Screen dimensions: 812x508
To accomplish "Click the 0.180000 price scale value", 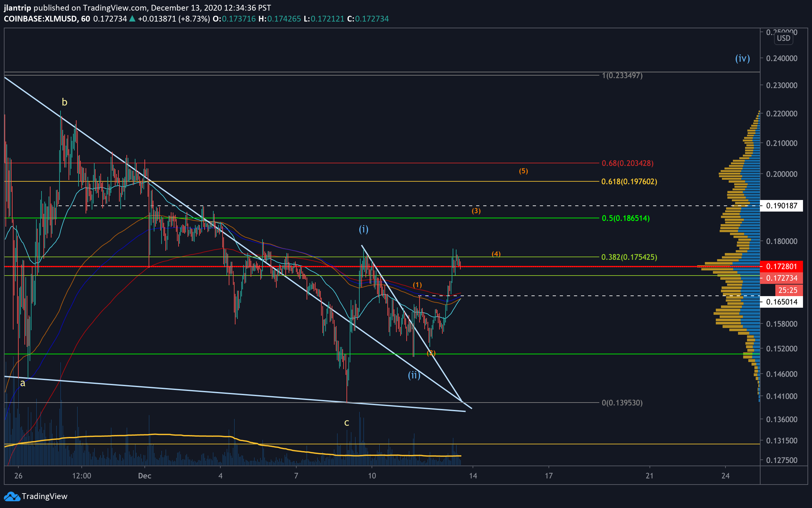I will click(781, 241).
